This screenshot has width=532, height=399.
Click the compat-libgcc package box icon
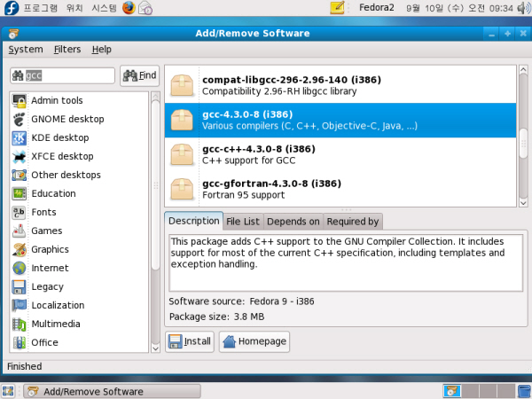[x=182, y=85]
